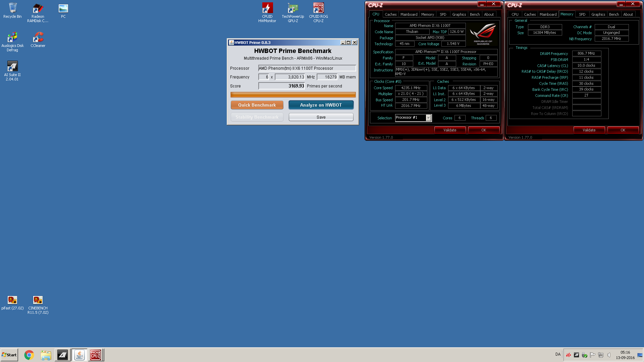
Task: Switch to AI Suite taskbar button
Action: pos(62,355)
